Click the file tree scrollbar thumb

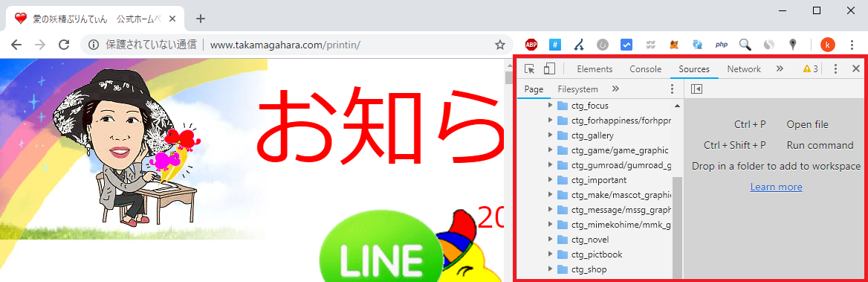click(x=677, y=227)
